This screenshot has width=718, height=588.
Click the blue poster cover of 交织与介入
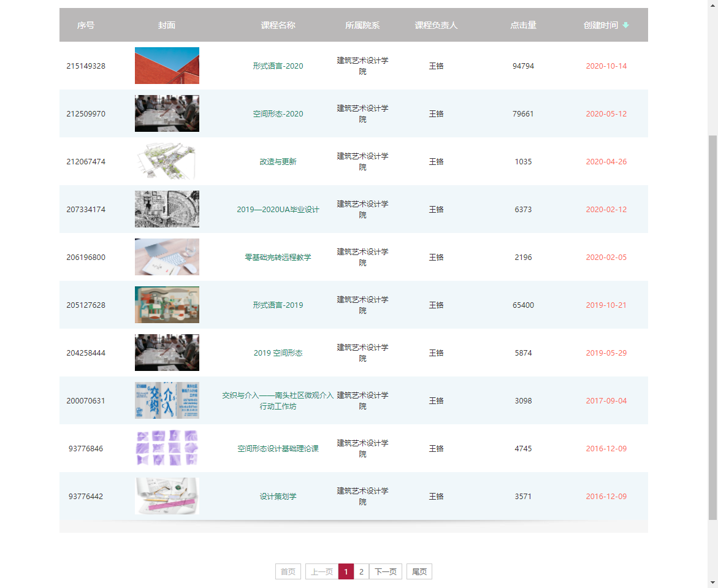(167, 401)
